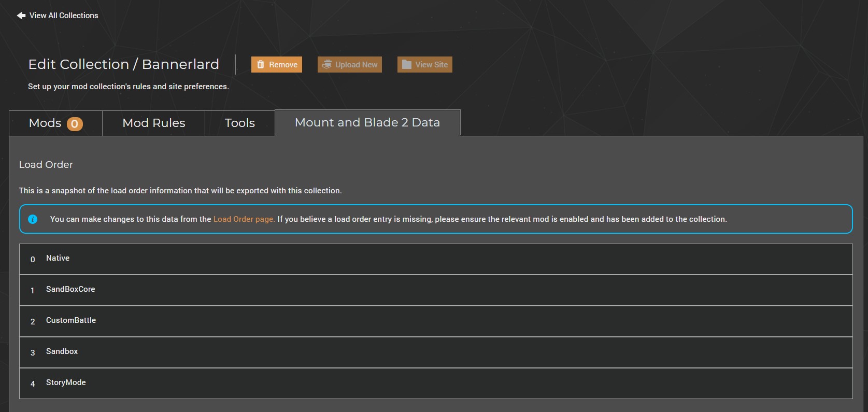Click the 'Set up your mod collection's rules' subtitle
This screenshot has width=868, height=412.
pos(129,87)
